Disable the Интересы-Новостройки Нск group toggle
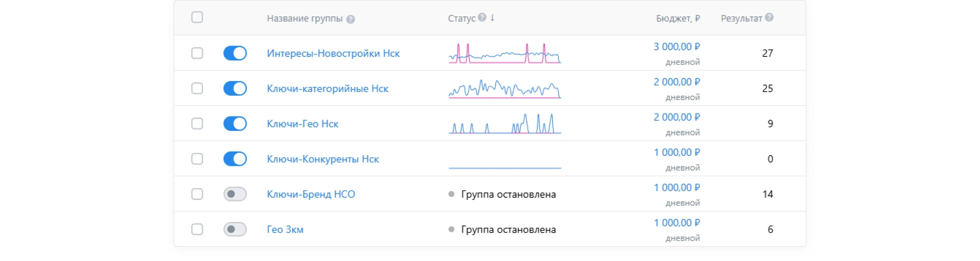The height and width of the screenshot is (261, 980). tap(235, 53)
